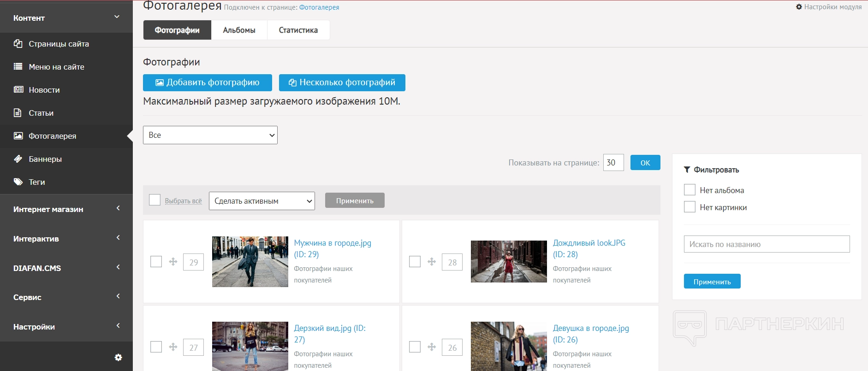Expand the Настройки section
This screenshot has height=371, width=868.
pyautogui.click(x=66, y=326)
